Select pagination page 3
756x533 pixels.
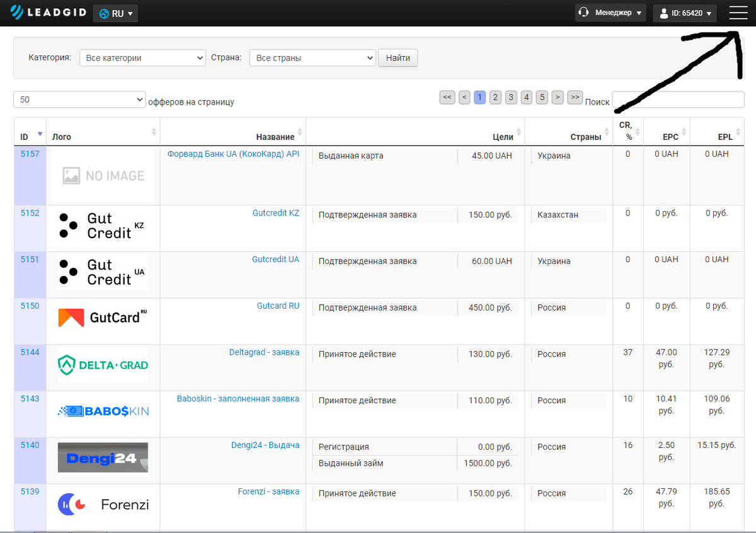[511, 97]
